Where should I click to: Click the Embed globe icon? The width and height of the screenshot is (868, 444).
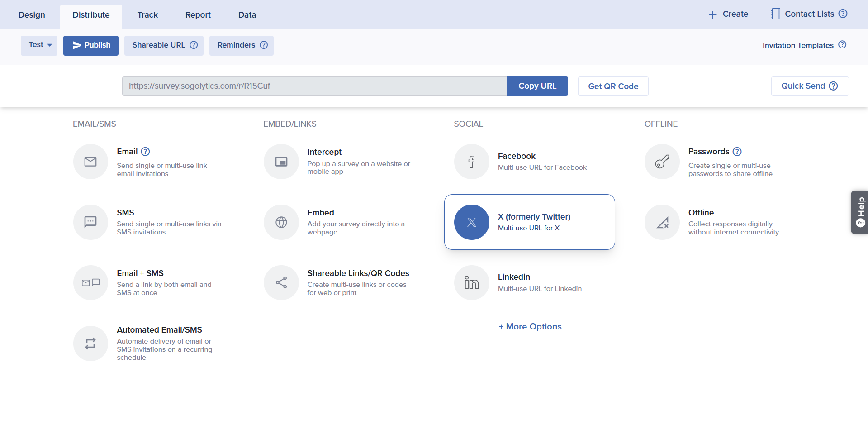click(x=281, y=222)
